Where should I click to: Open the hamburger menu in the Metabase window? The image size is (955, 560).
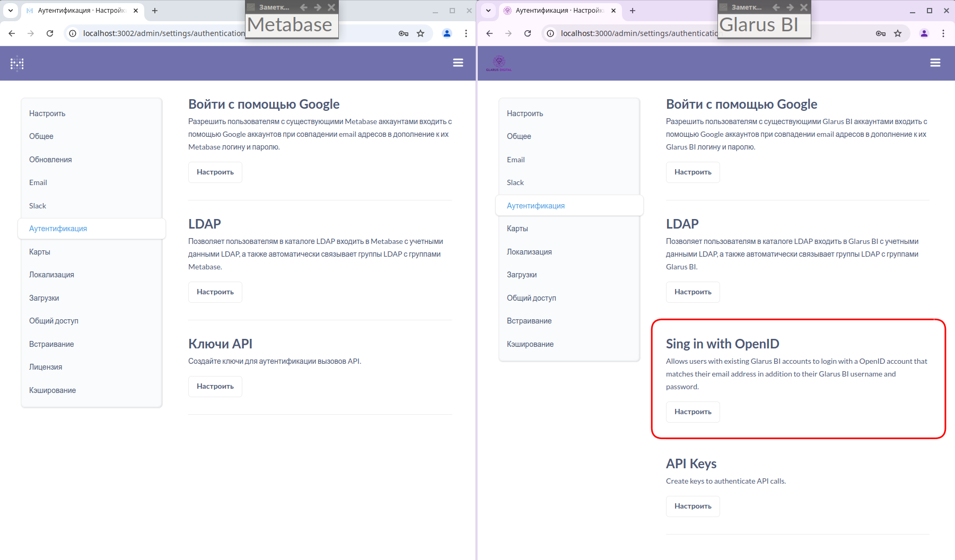(458, 62)
